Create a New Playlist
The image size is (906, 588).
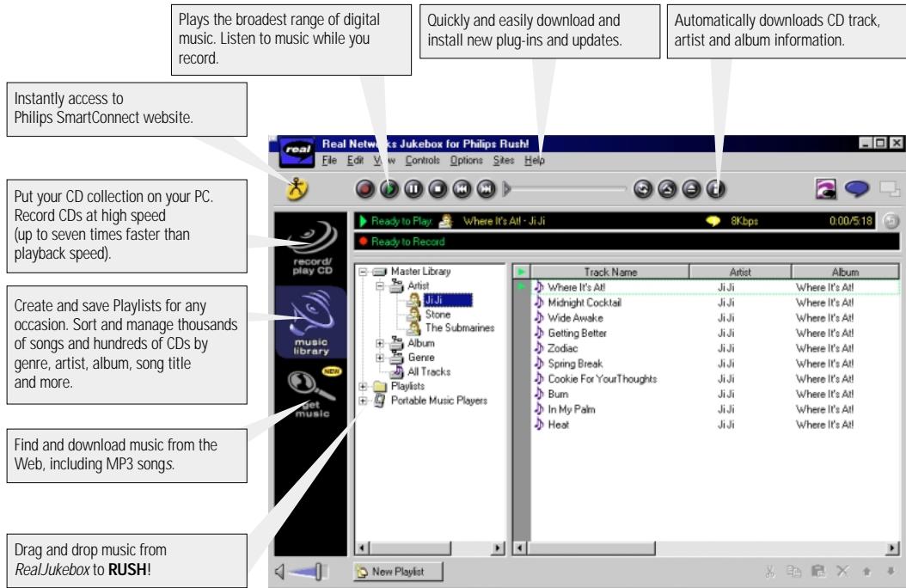(398, 572)
